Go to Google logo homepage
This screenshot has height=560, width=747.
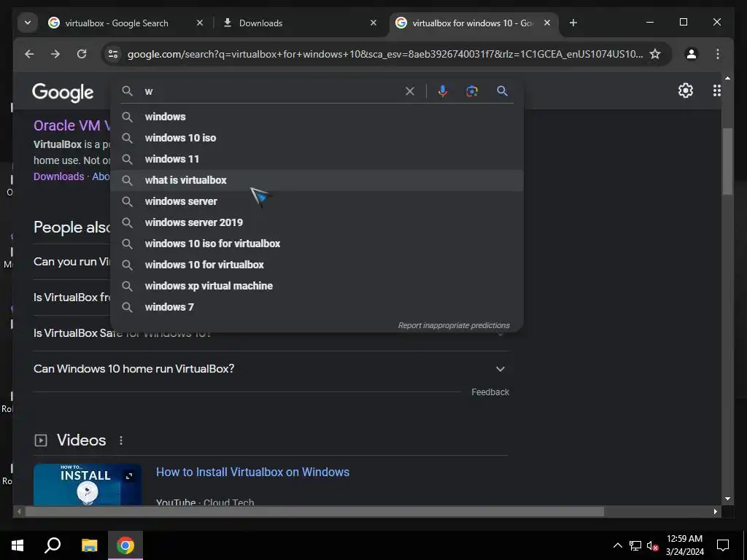click(x=63, y=93)
